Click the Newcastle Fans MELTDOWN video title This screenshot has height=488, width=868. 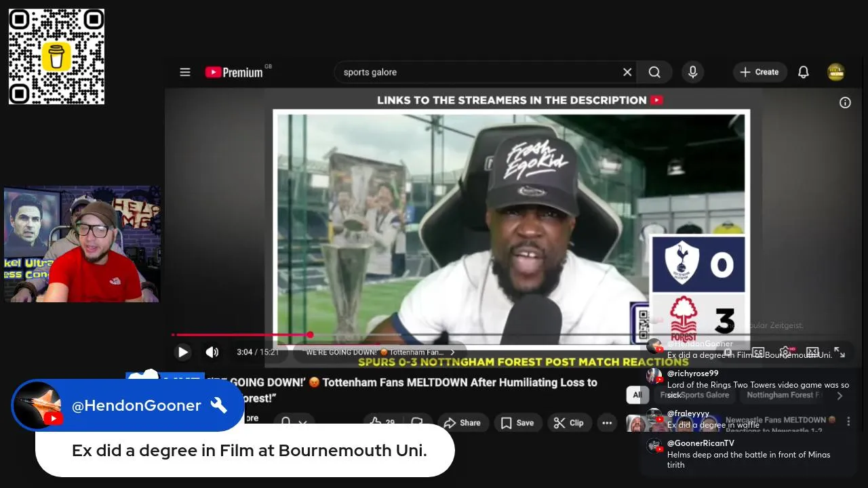point(781,420)
